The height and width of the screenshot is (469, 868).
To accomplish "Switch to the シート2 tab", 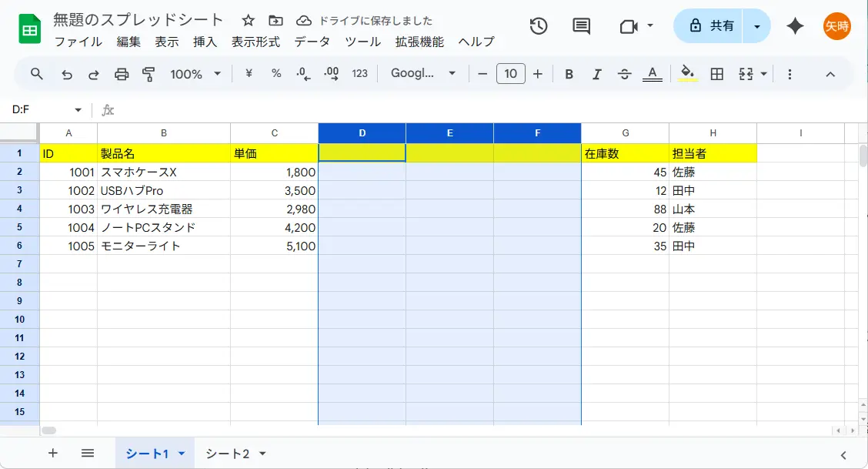I will coord(227,454).
